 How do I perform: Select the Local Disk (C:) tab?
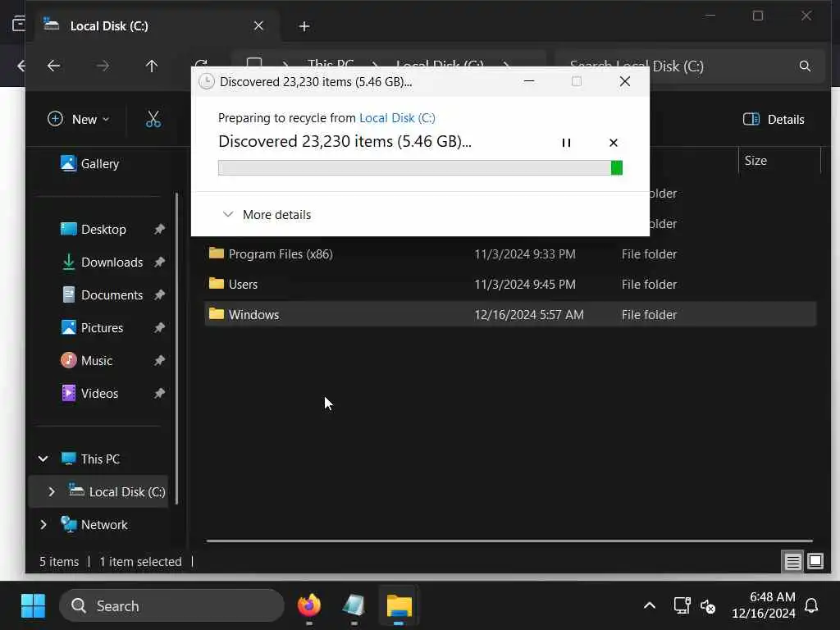[155, 25]
